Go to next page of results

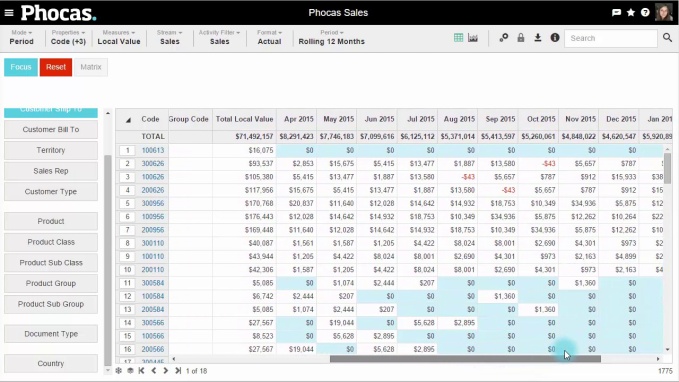point(165,371)
